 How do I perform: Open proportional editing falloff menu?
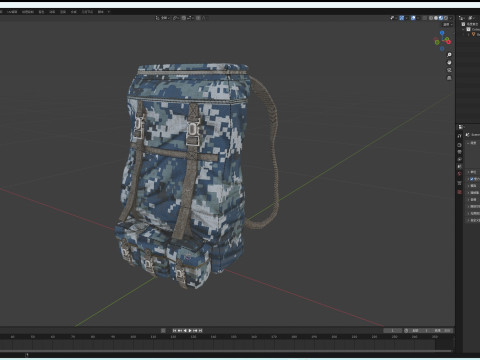205,18
